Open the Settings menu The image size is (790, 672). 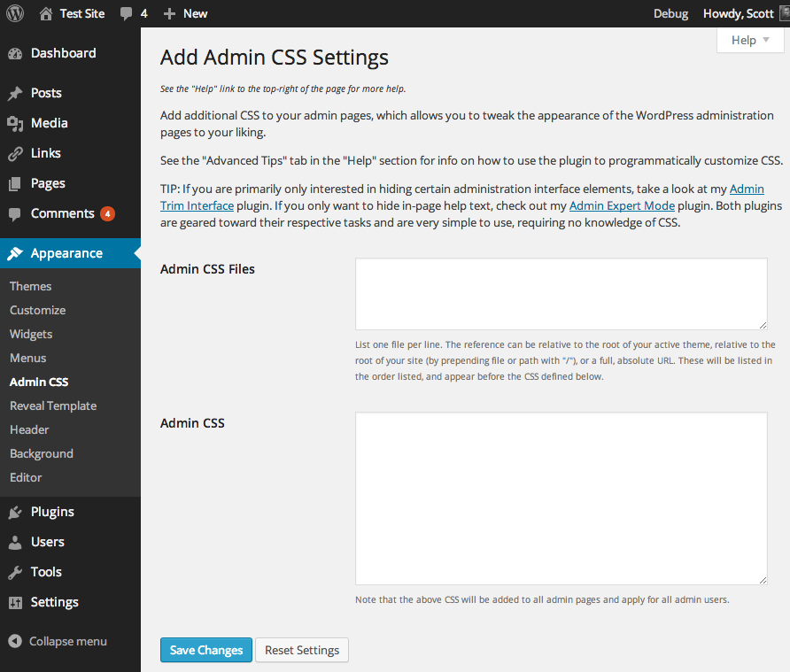coord(54,602)
